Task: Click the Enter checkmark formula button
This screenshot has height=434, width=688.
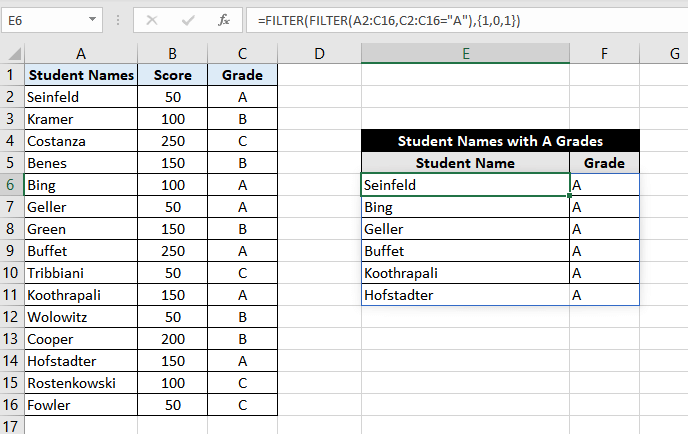Action: 188,20
